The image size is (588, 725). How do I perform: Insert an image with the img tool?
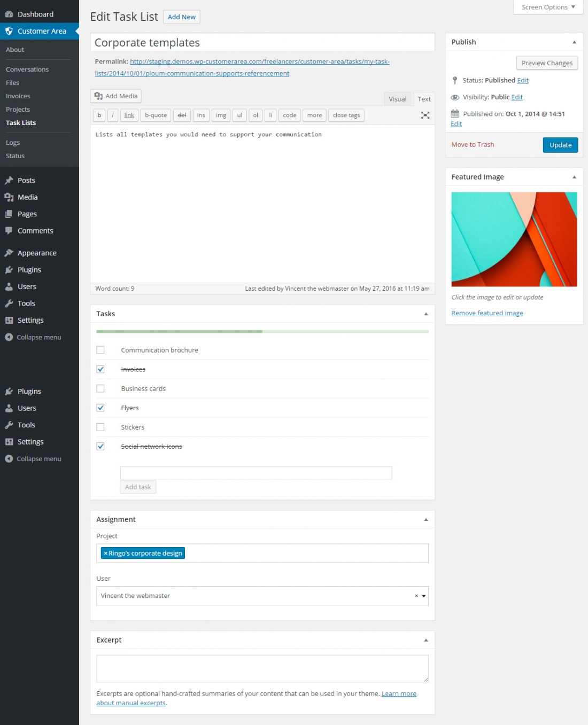click(221, 115)
